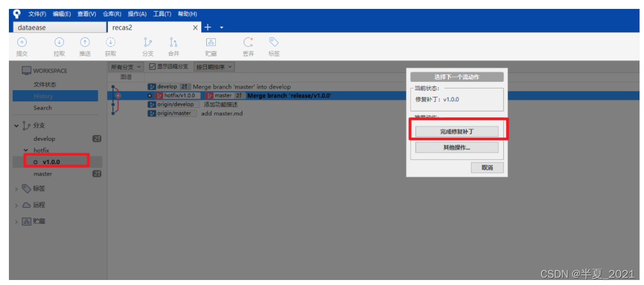This screenshot has height=285, width=644.
Task: Select History in sidebar
Action: [x=56, y=96]
